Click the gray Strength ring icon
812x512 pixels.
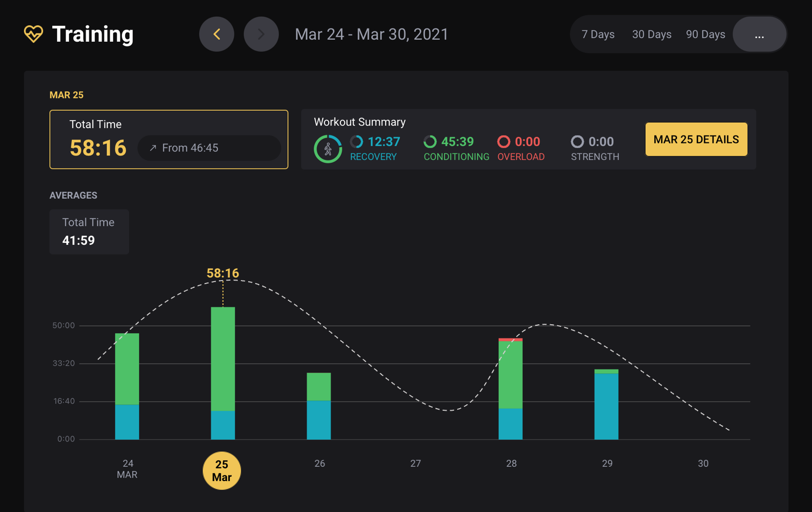577,142
